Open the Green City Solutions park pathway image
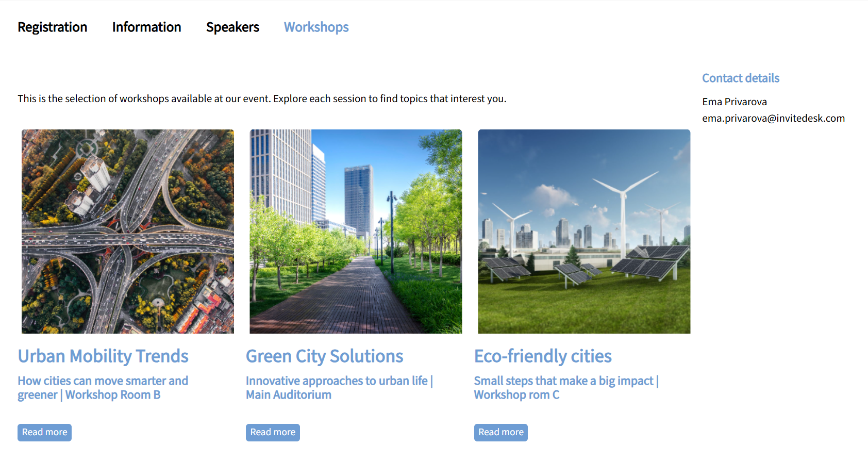 (x=356, y=232)
